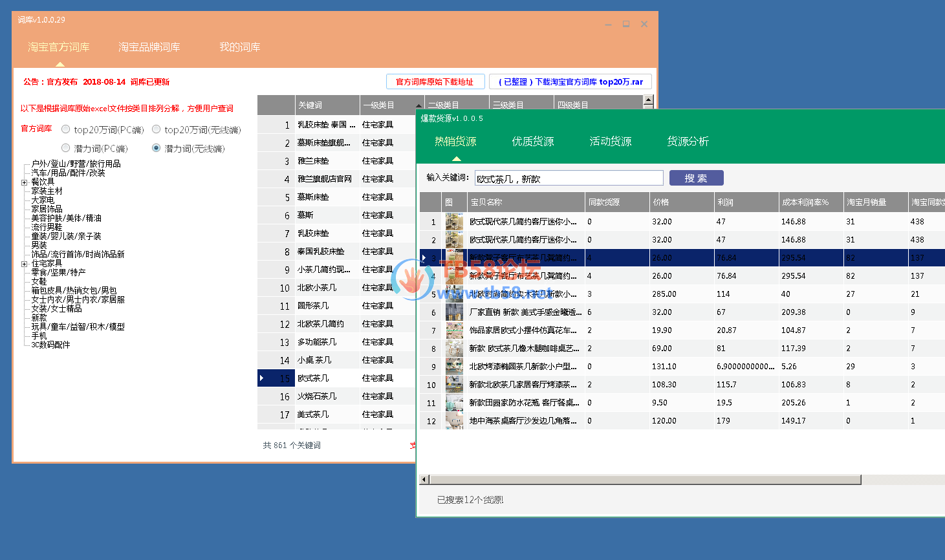This screenshot has width=945, height=560.
Task: Select 潜力词(PC端) radio option
Action: (66, 148)
